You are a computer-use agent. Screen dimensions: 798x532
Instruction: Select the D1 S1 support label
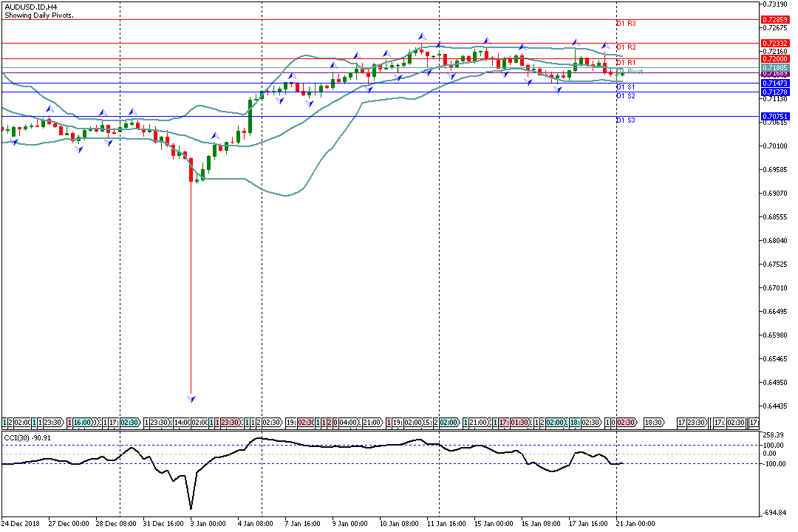[626, 87]
